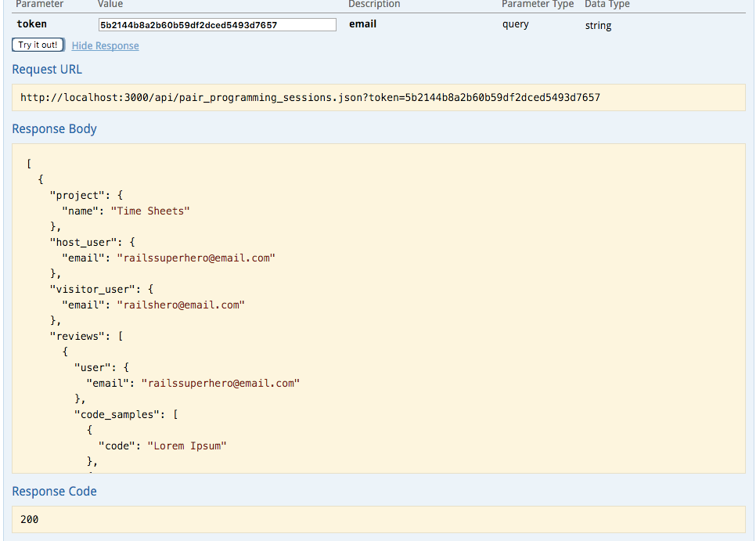Click the "Parameter Type" column header
Viewport: 756px width, 541px height.
coord(537,5)
